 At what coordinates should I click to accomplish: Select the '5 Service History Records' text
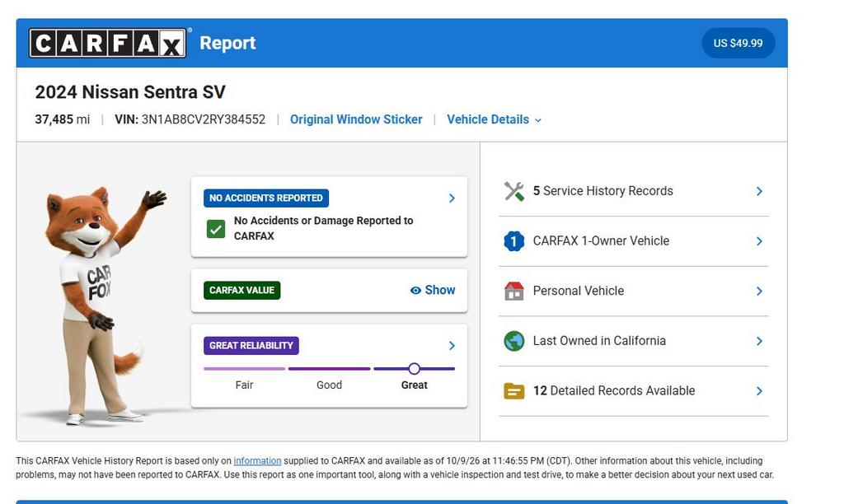pyautogui.click(x=603, y=191)
